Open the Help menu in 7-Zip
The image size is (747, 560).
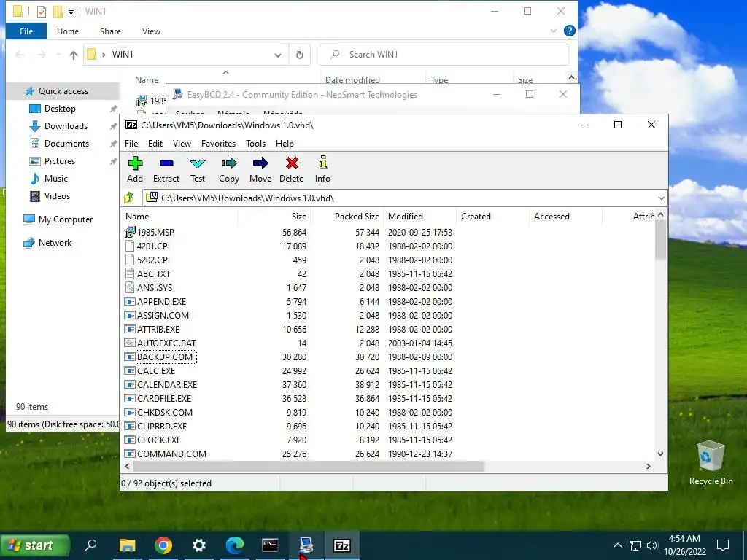(285, 144)
